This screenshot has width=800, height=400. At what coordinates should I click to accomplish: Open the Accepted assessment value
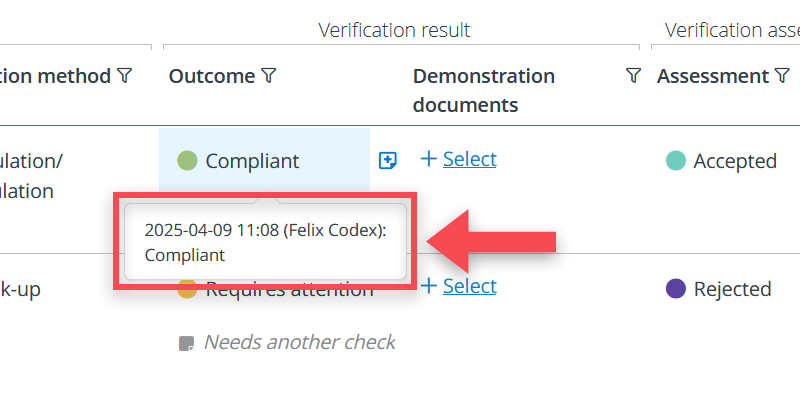tap(734, 161)
